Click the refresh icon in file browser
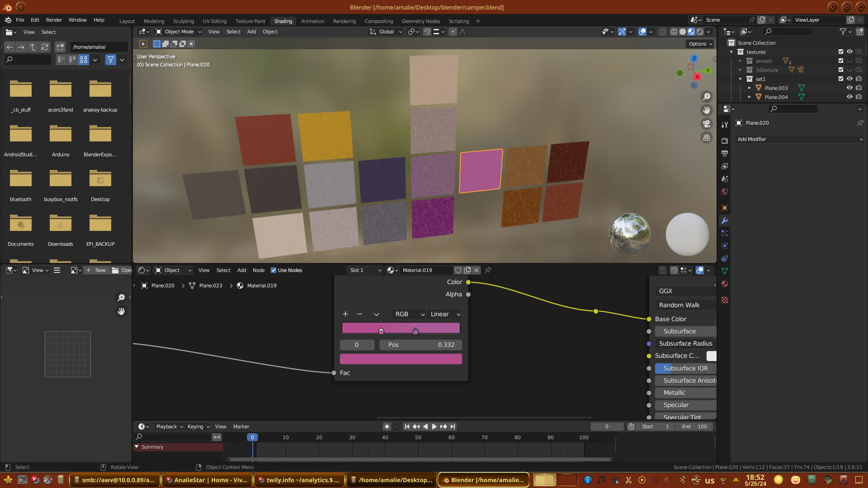Image resolution: width=868 pixels, height=488 pixels. coord(45,47)
